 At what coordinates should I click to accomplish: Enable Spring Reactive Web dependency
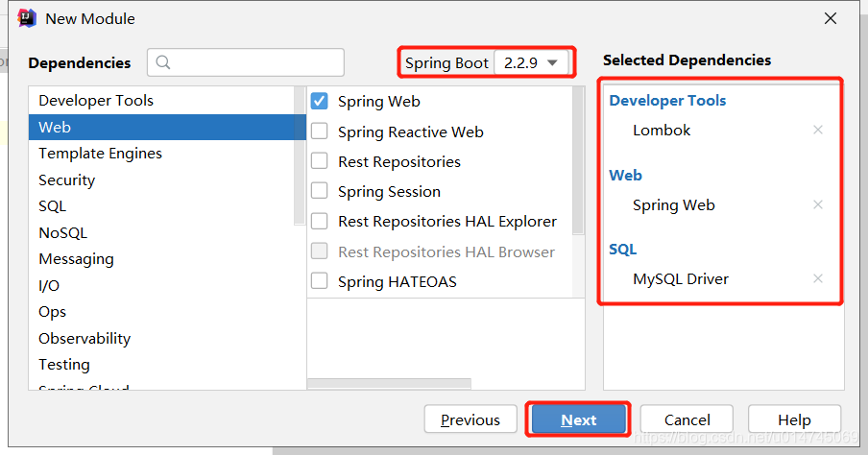pyautogui.click(x=320, y=132)
